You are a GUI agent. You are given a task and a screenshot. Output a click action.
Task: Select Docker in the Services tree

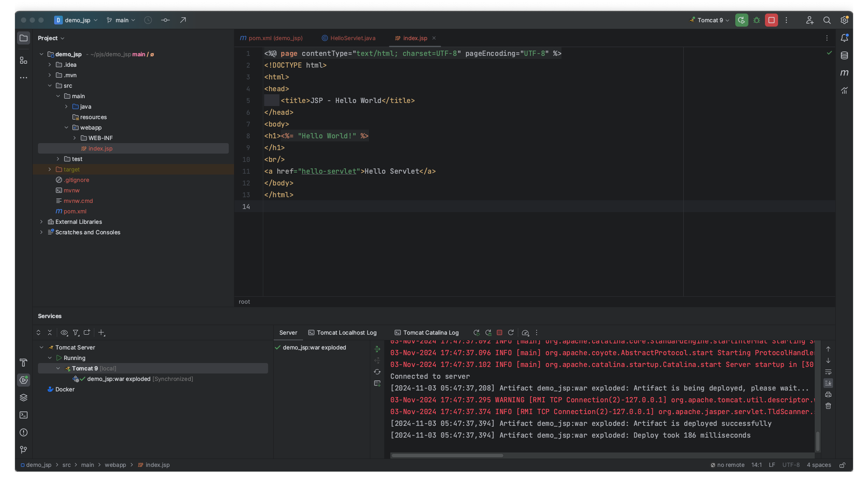tap(65, 389)
